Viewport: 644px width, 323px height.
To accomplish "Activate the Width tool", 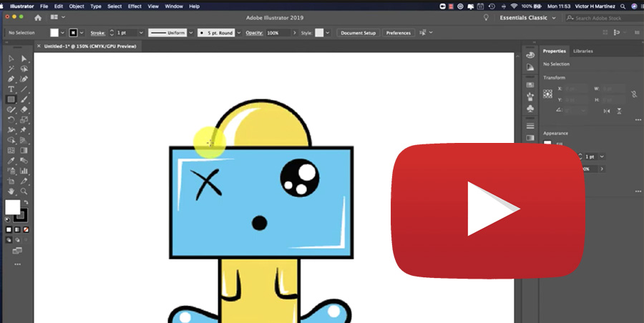I will [x=11, y=130].
